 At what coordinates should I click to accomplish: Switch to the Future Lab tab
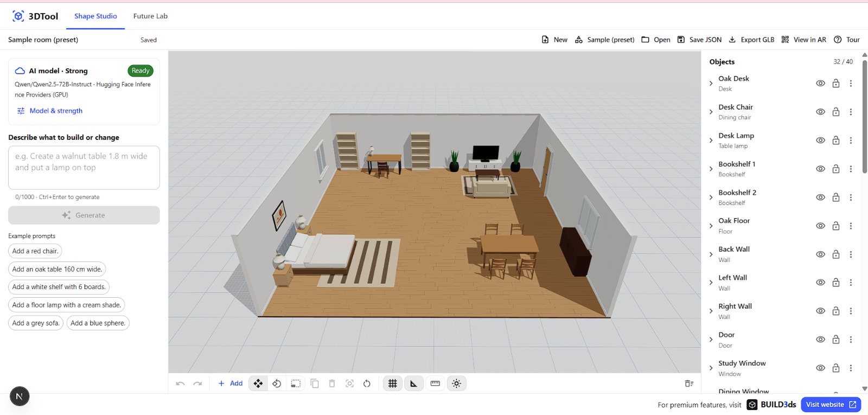pos(150,16)
